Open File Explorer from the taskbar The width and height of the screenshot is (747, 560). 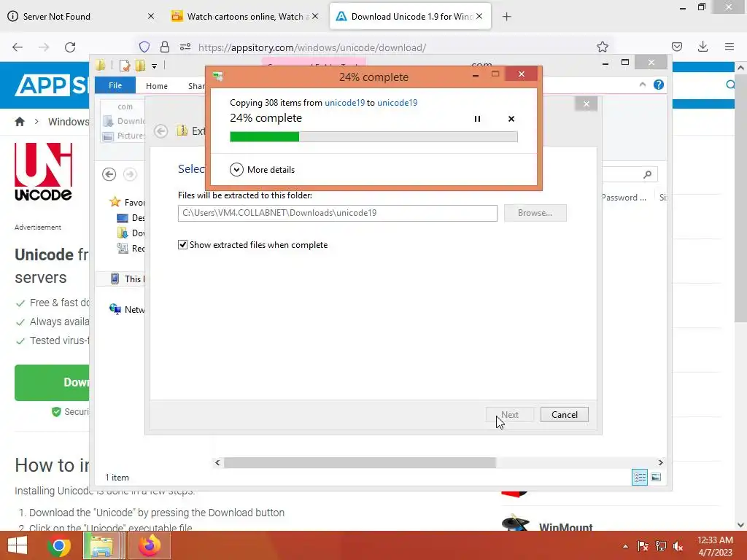[x=101, y=545]
